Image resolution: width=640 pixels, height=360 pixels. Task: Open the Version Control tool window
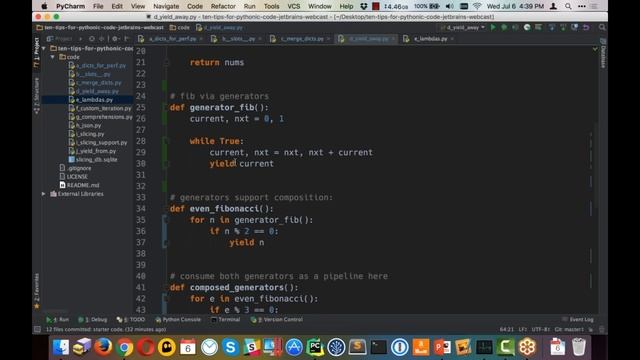click(x=277, y=320)
